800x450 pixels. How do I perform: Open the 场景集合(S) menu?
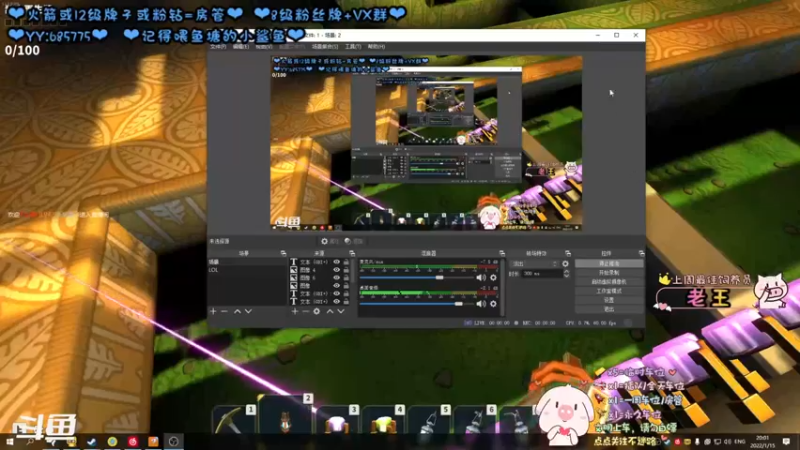coord(325,46)
